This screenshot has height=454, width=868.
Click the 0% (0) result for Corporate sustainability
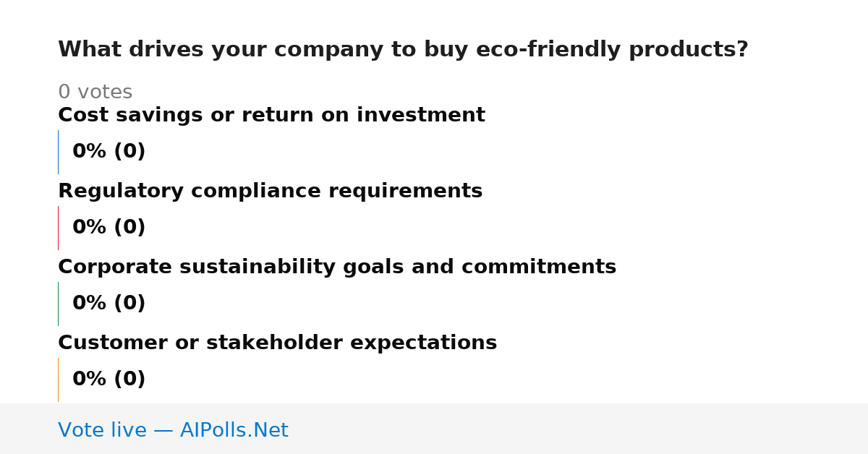click(x=109, y=304)
